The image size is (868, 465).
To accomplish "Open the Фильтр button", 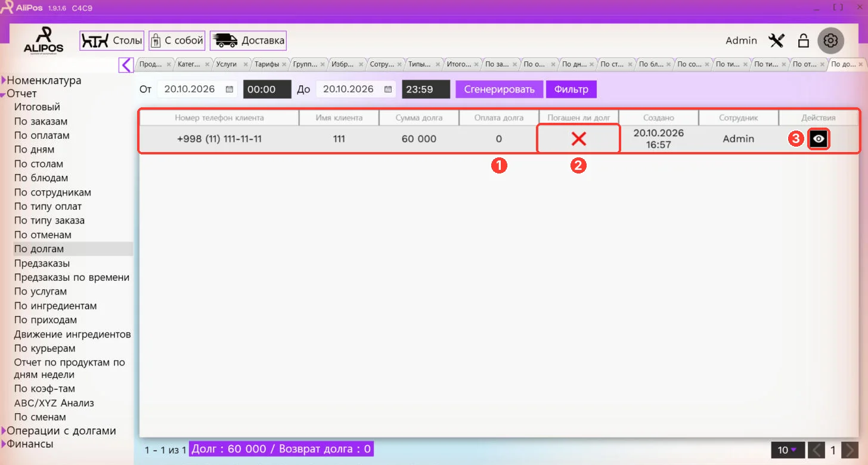I will [571, 89].
